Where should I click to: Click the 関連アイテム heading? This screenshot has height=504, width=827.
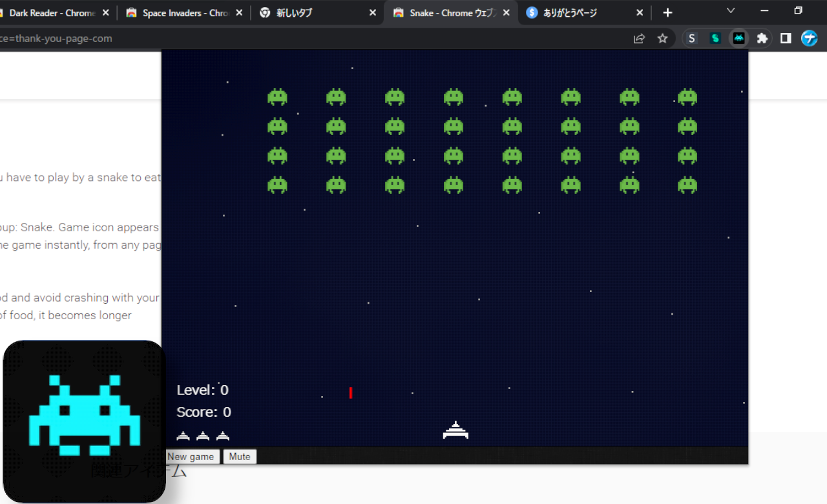(x=138, y=470)
